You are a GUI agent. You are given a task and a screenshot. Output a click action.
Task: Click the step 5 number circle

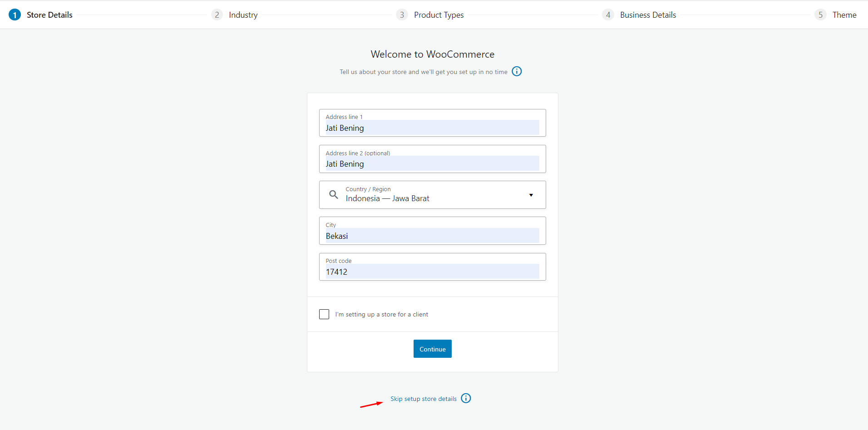[x=820, y=15]
